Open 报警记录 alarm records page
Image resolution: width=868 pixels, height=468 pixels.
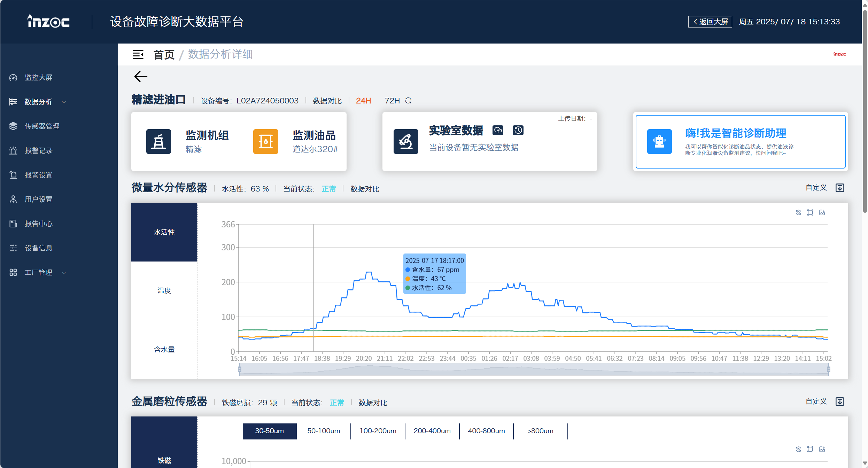coord(39,150)
